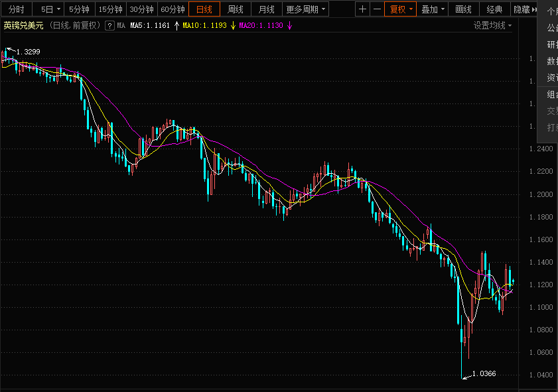This screenshot has height=392, width=558.
Task: Click the 1.3299 high price label
Action: 29,52
